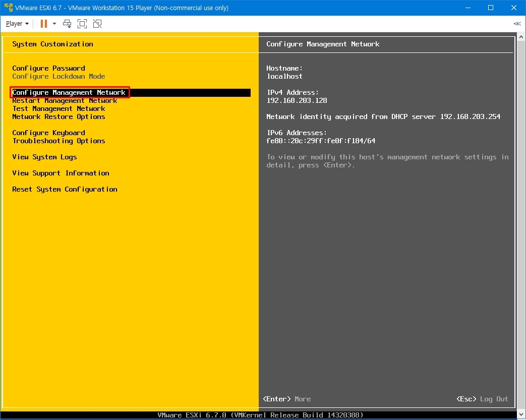Enter full screen mode
The width and height of the screenshot is (526, 420).
point(82,24)
